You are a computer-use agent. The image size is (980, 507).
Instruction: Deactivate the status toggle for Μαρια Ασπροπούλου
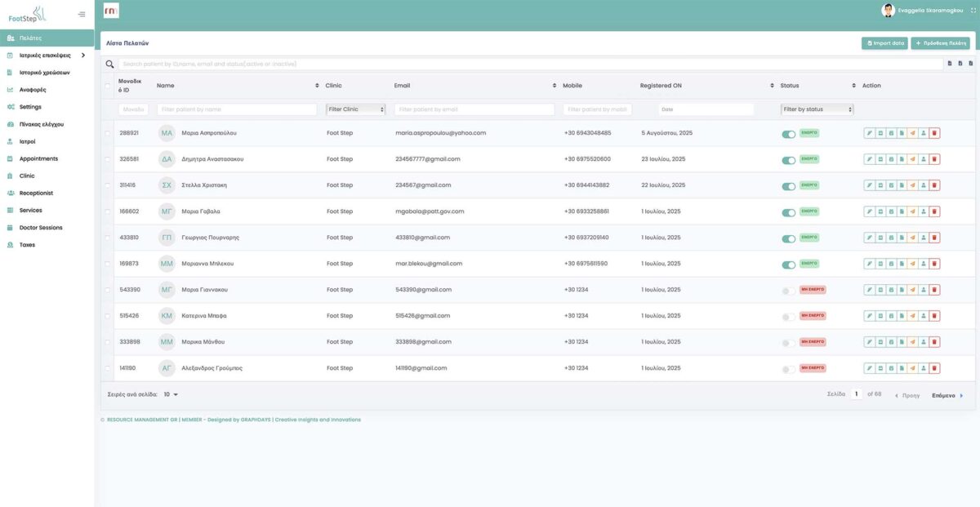[x=788, y=134]
